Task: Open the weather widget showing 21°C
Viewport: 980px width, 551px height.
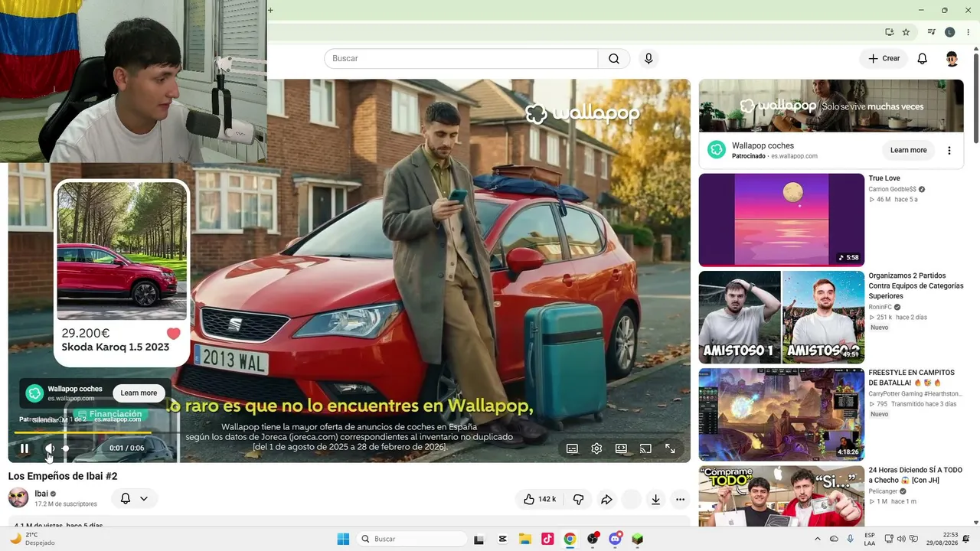Action: pos(32,539)
